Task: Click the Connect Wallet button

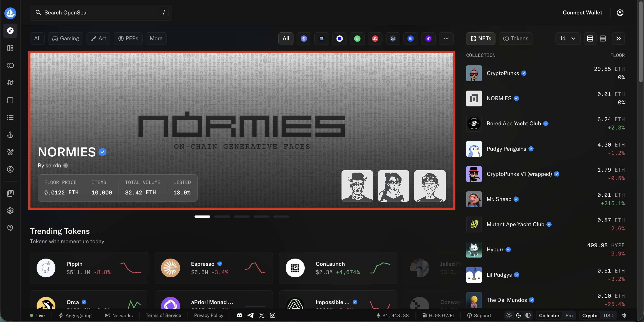Action: point(582,12)
